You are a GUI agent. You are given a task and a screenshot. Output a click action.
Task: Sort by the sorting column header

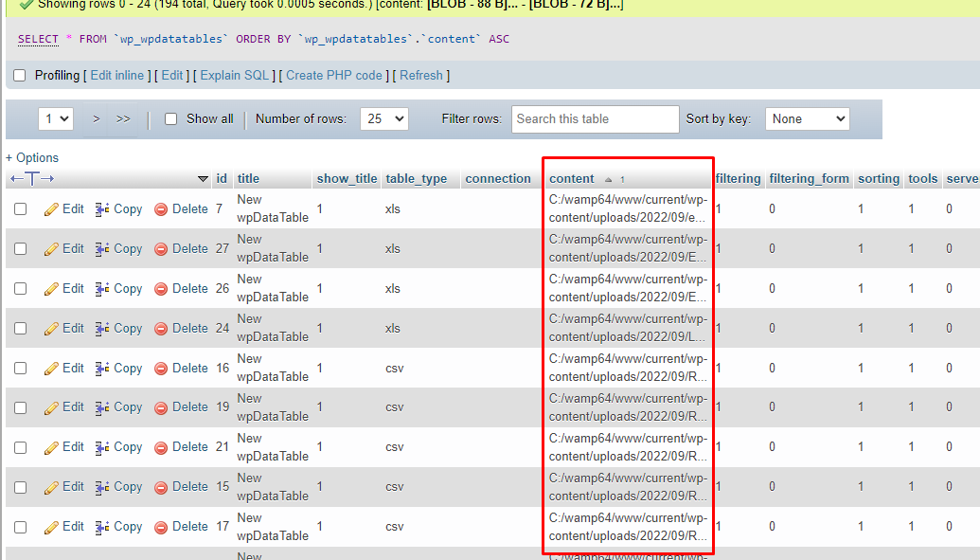(878, 178)
